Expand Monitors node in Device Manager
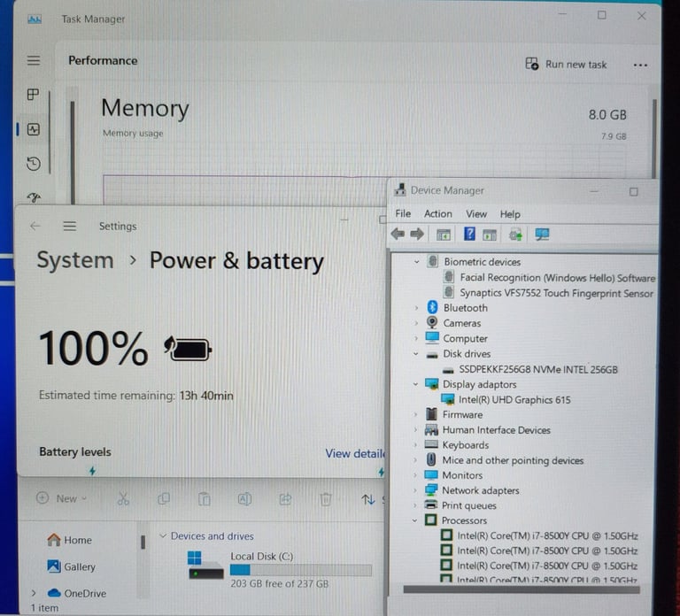Screen dimensions: 680x616 [415, 475]
